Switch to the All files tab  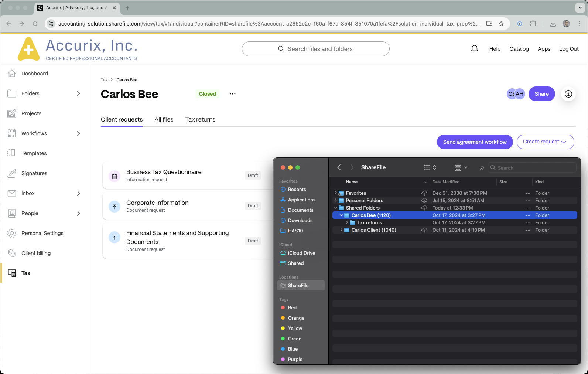pyautogui.click(x=164, y=119)
